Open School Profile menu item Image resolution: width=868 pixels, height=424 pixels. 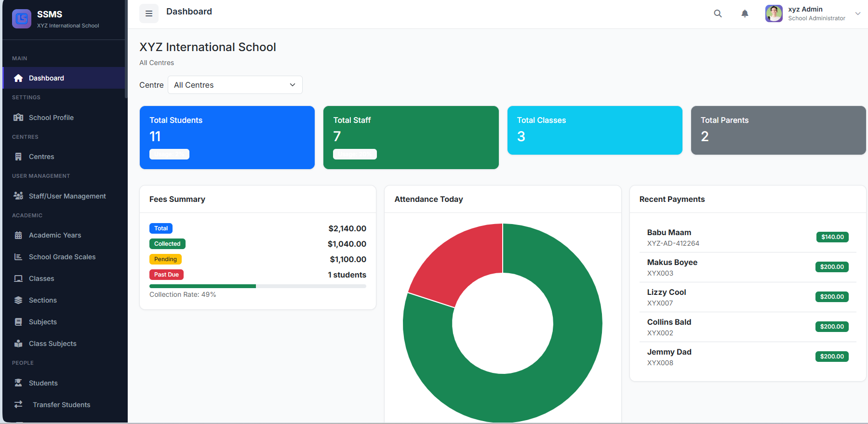[51, 118]
